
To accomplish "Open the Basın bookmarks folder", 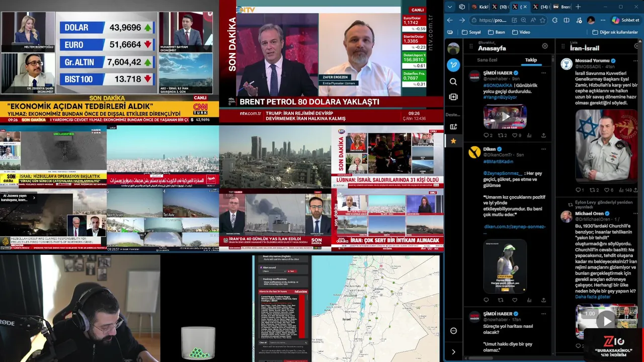I will pos(496,32).
